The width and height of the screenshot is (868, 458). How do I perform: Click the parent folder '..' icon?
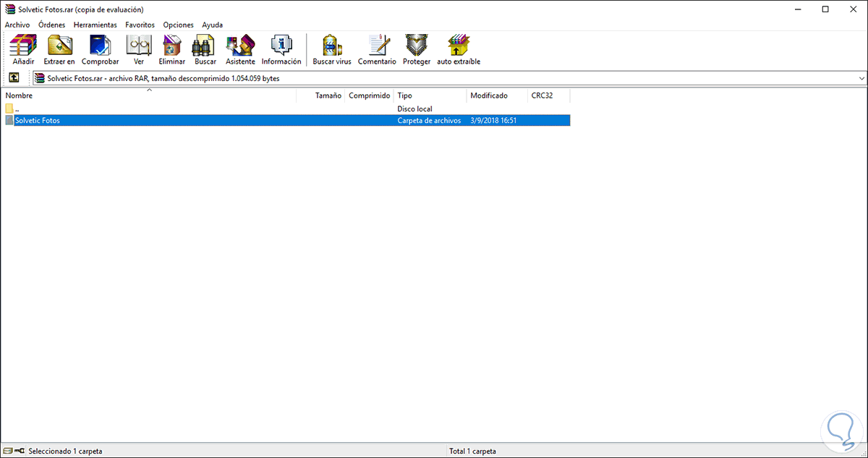click(9, 109)
